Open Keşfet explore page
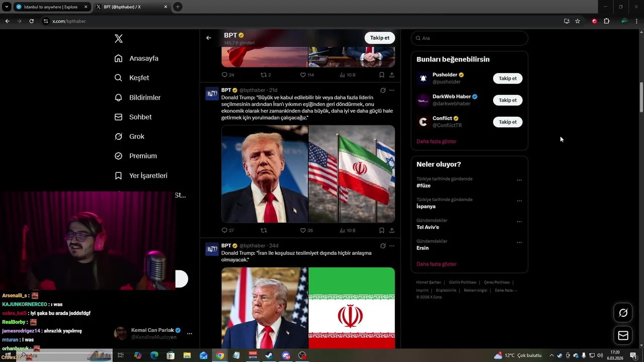 point(132,78)
